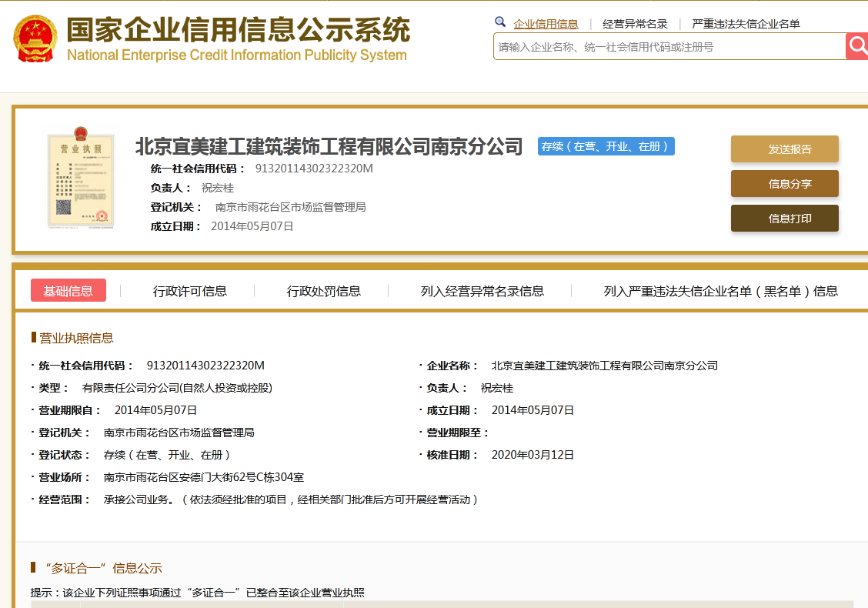Click the 营业执照信息 section heading
868x608 pixels.
tap(76, 338)
